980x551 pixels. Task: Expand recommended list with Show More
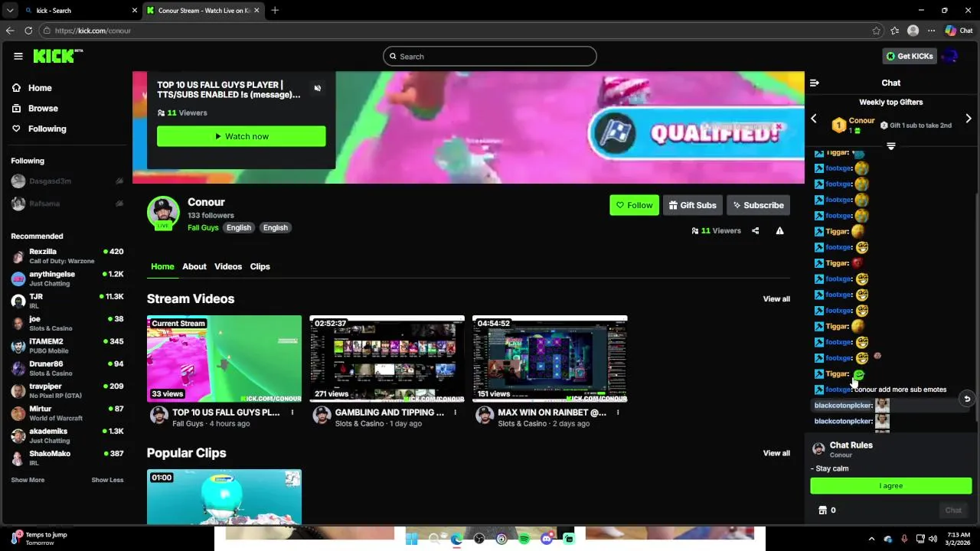(28, 480)
